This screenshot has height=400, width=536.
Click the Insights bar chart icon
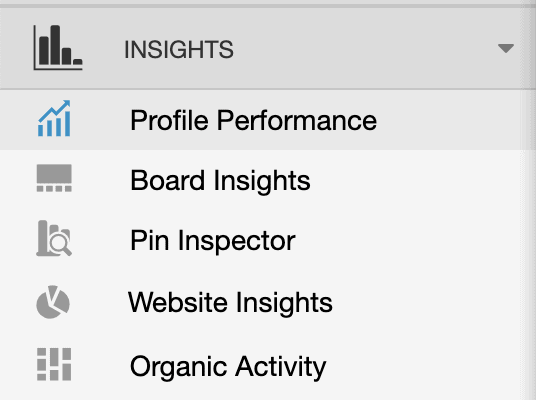[x=58, y=48]
